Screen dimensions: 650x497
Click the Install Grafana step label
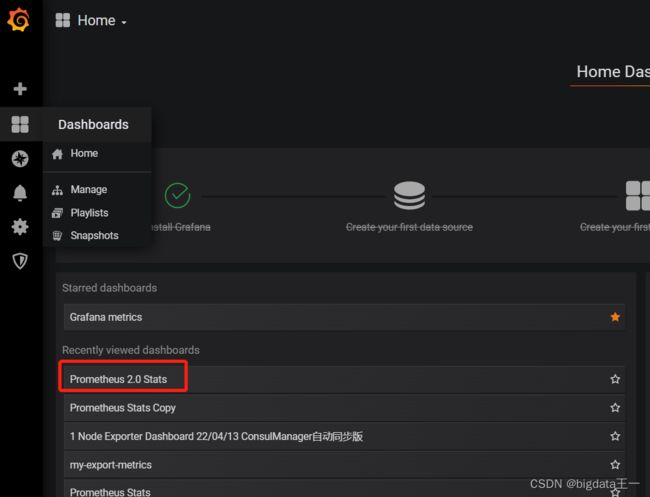(179, 227)
